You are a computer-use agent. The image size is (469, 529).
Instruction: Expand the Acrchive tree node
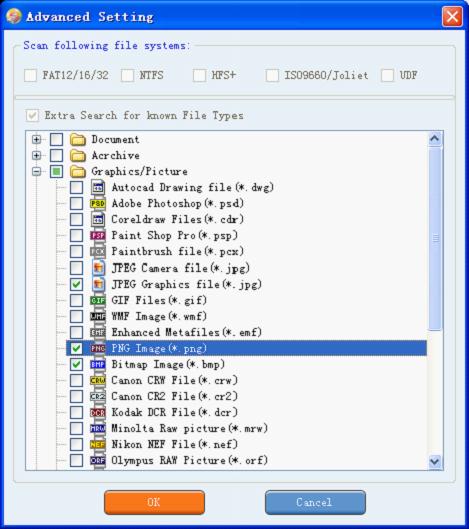pyautogui.click(x=36, y=156)
